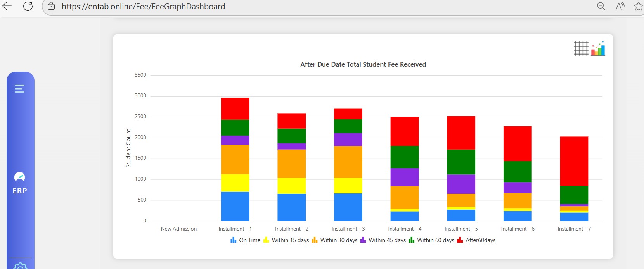The width and height of the screenshot is (644, 269).
Task: Add page to favorites with star icon
Action: click(x=638, y=6)
